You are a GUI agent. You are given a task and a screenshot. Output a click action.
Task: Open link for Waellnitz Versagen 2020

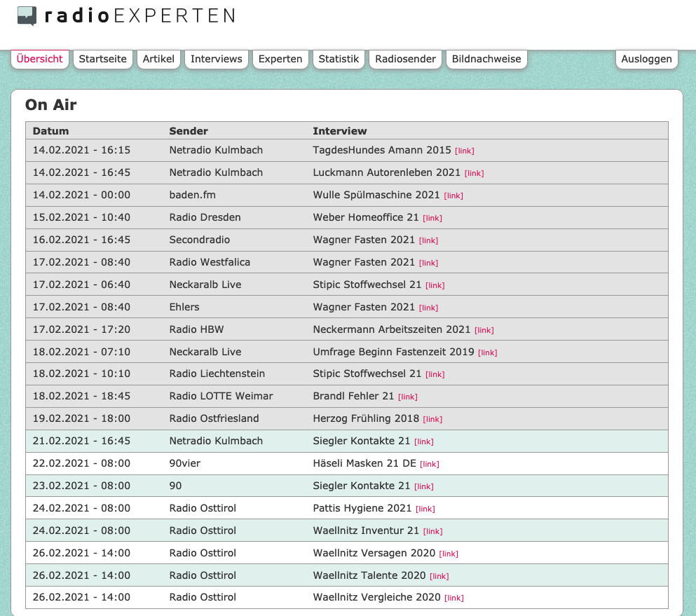click(449, 554)
